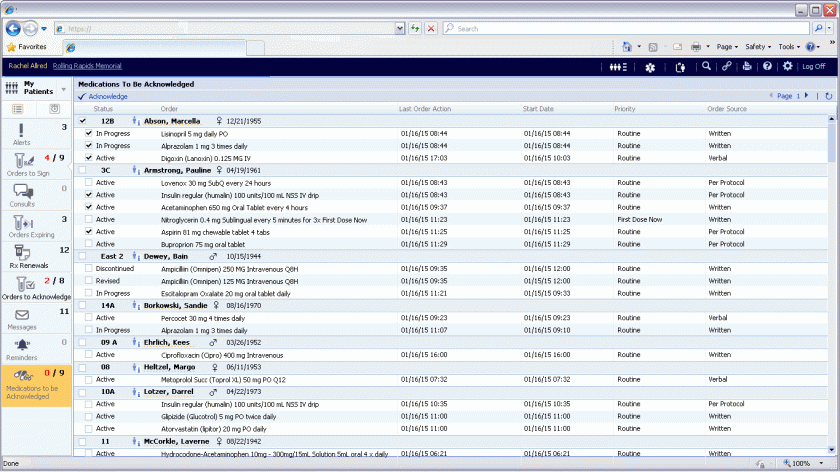Viewport: 840px width, 472px height.
Task: Open the Reminders bell panel
Action: point(36,349)
